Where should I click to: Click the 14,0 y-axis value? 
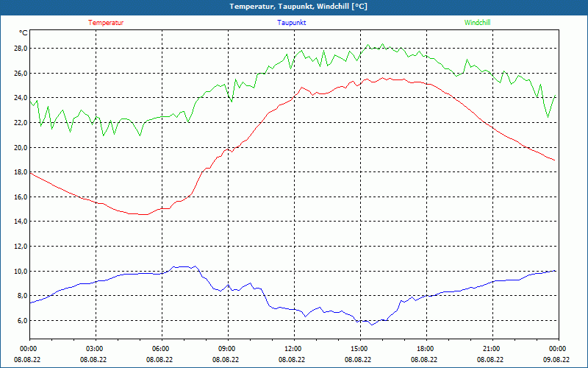pyautogui.click(x=21, y=222)
